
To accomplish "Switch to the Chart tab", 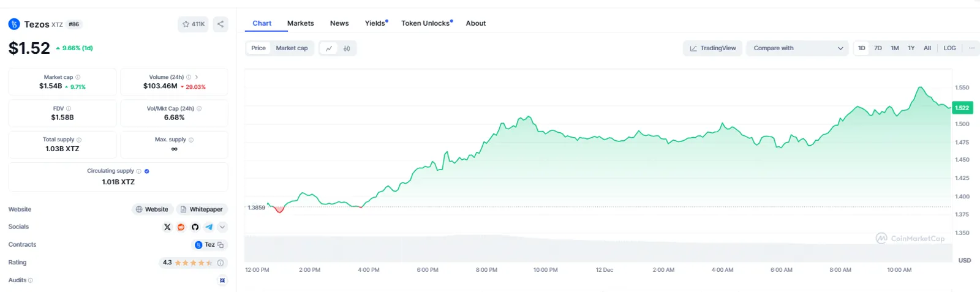I will [x=262, y=23].
